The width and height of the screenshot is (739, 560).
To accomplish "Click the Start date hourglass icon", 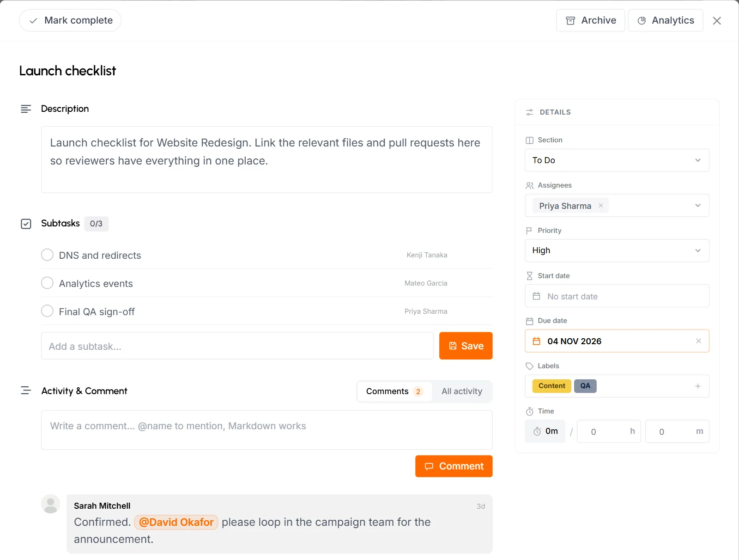I will tap(529, 276).
